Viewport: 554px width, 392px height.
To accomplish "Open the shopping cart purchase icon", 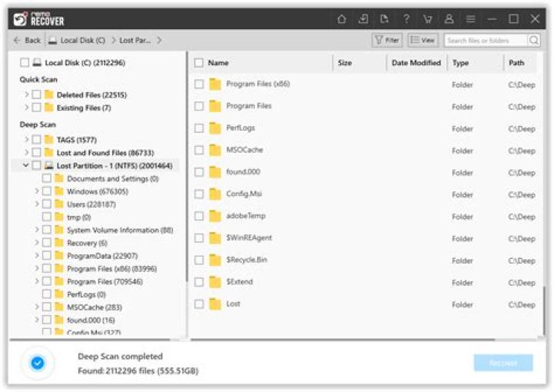I will coord(428,19).
